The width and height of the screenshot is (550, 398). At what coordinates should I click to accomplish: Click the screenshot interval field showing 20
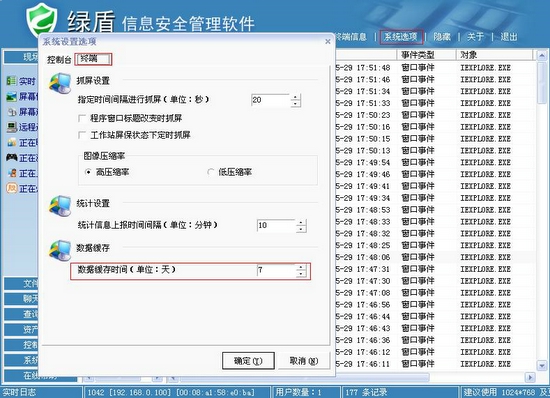(x=271, y=100)
